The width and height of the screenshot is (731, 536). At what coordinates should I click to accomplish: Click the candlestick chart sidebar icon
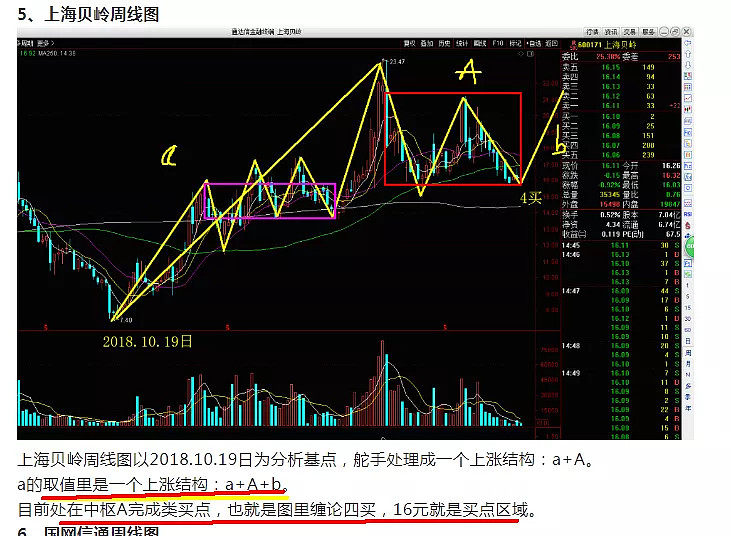click(x=688, y=109)
